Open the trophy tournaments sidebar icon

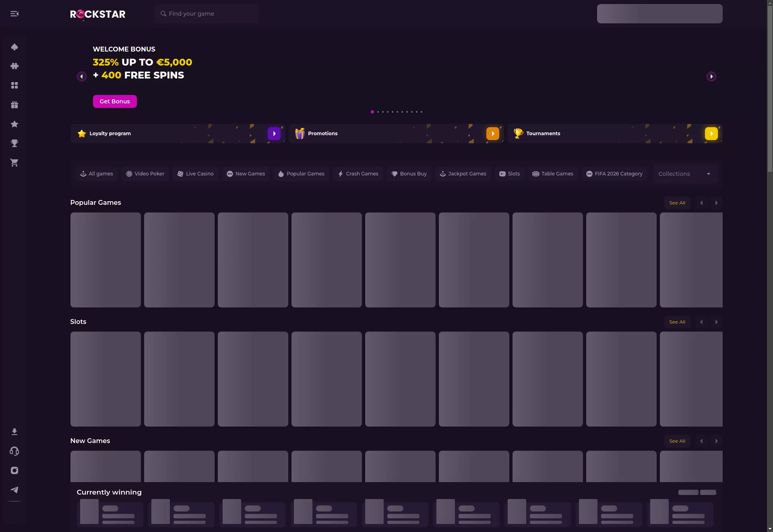click(14, 143)
